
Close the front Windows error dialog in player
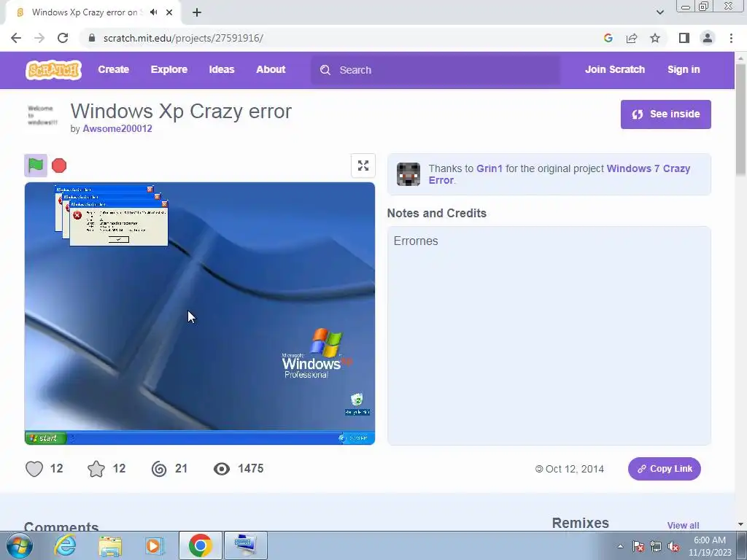[x=164, y=204]
